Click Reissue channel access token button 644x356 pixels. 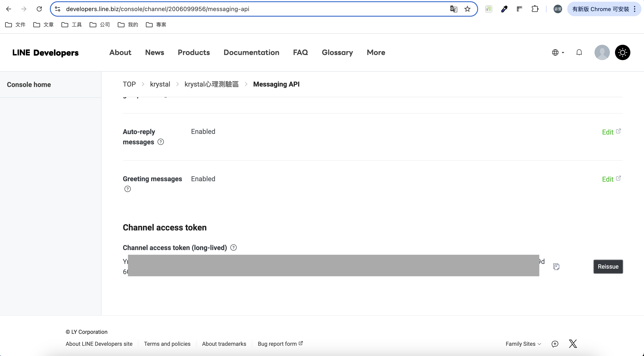[608, 266]
